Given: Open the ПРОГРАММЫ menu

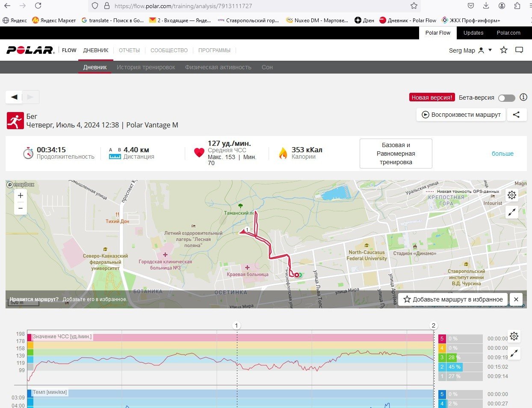Looking at the screenshot, I should click(x=214, y=50).
